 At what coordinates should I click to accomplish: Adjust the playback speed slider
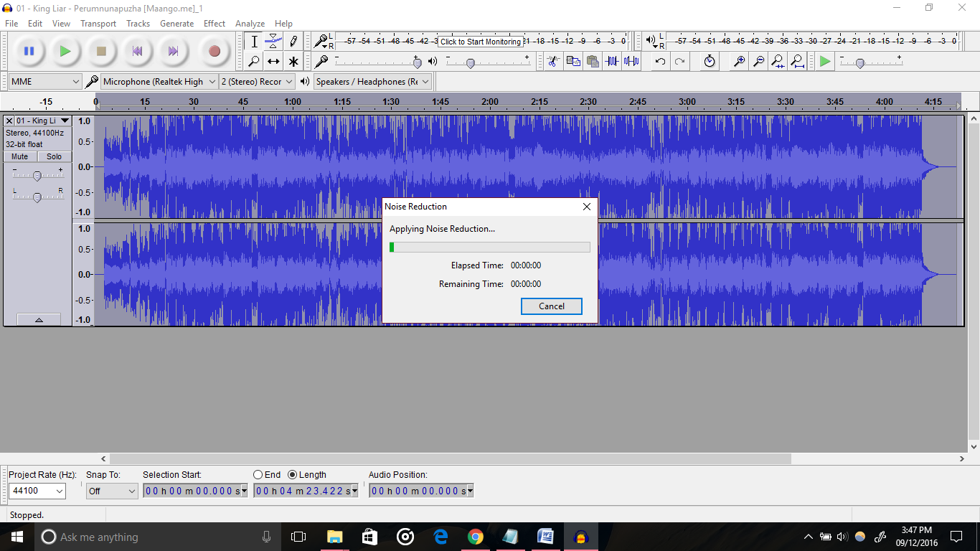[859, 62]
